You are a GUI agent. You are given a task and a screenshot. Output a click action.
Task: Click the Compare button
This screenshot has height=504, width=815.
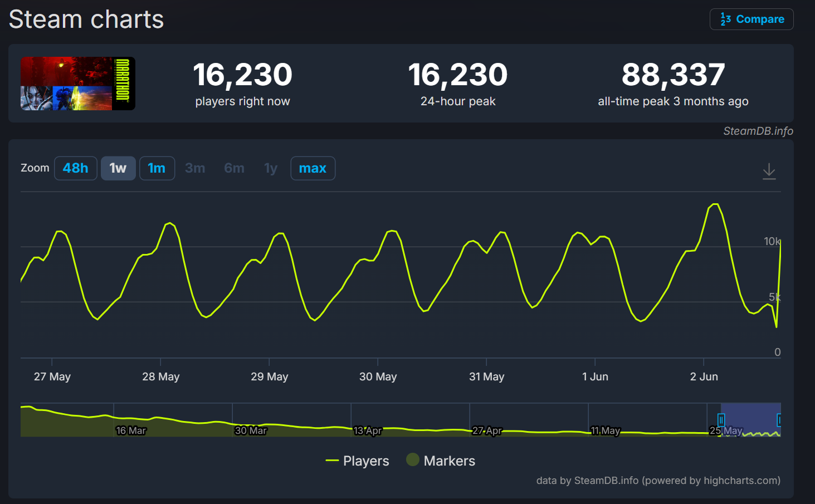coord(751,19)
